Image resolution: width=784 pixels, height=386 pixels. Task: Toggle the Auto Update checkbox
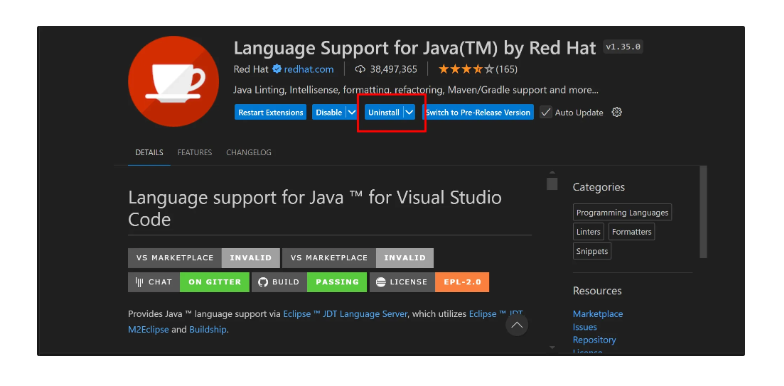[546, 112]
